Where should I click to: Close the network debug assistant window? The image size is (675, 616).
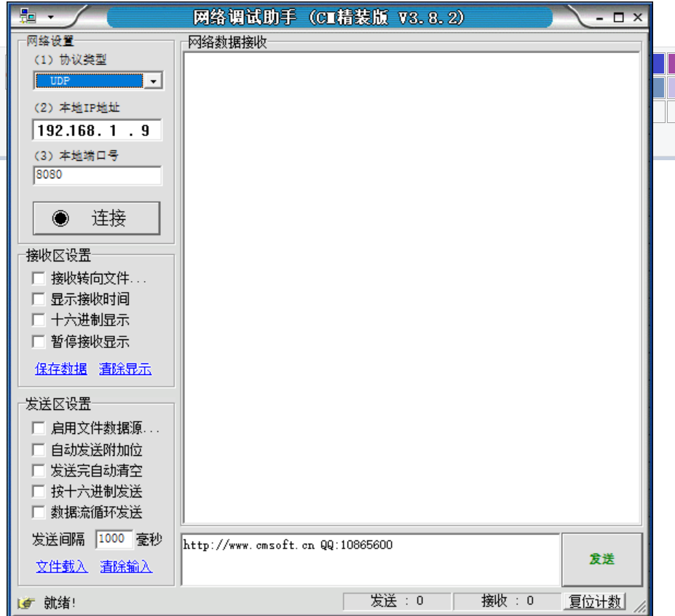coord(638,17)
